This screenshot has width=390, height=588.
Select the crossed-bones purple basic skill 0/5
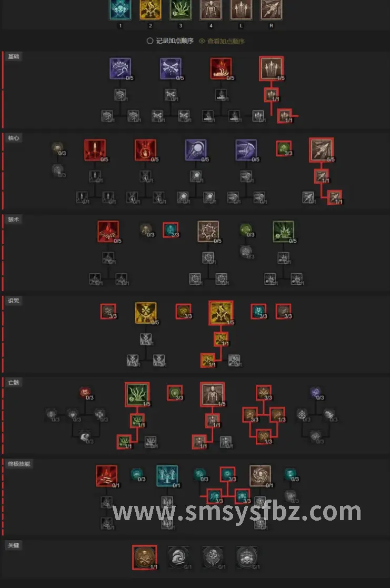(x=171, y=68)
